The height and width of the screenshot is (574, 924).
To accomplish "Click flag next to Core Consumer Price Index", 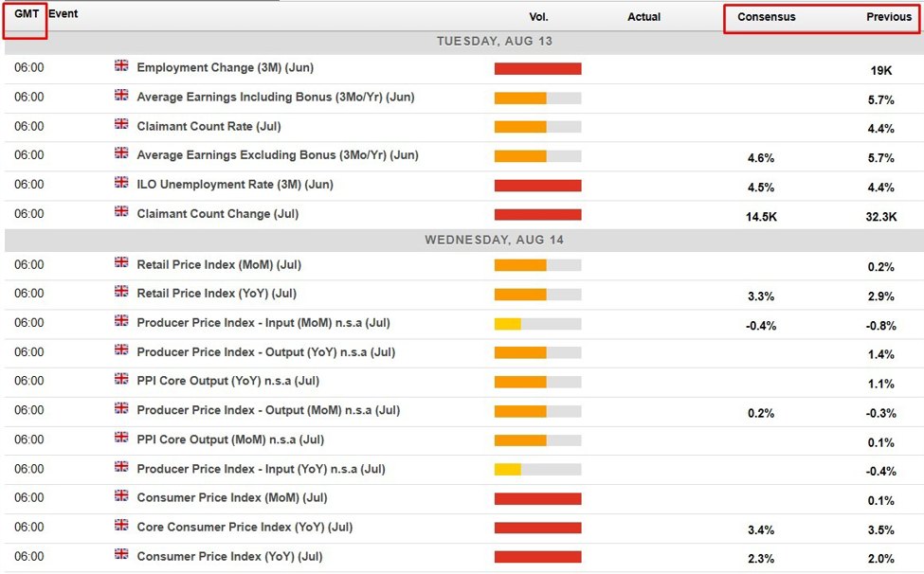I will tap(121, 526).
